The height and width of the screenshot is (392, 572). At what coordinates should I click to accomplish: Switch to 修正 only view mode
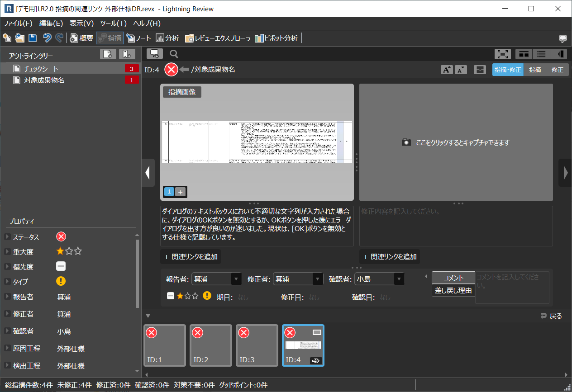[x=558, y=70]
